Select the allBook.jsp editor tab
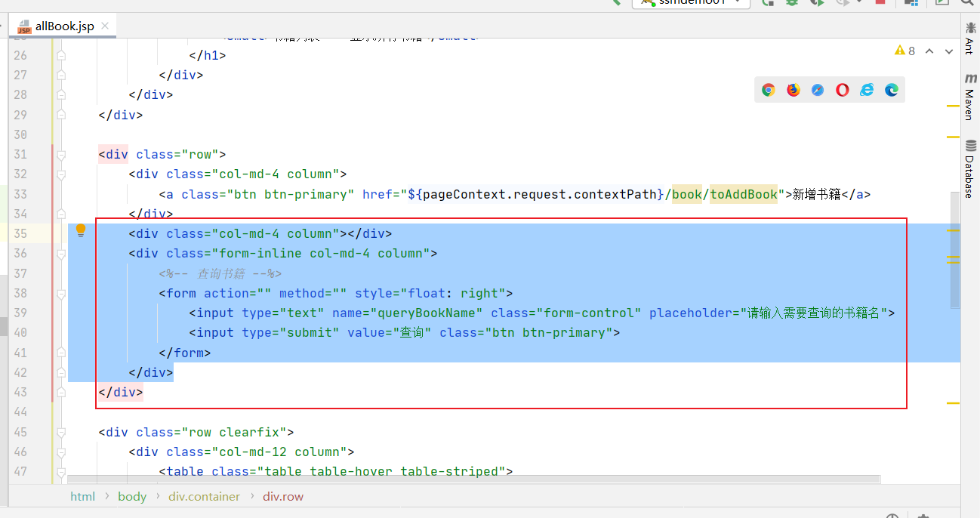Screen dimensions: 980x518 click(64, 26)
